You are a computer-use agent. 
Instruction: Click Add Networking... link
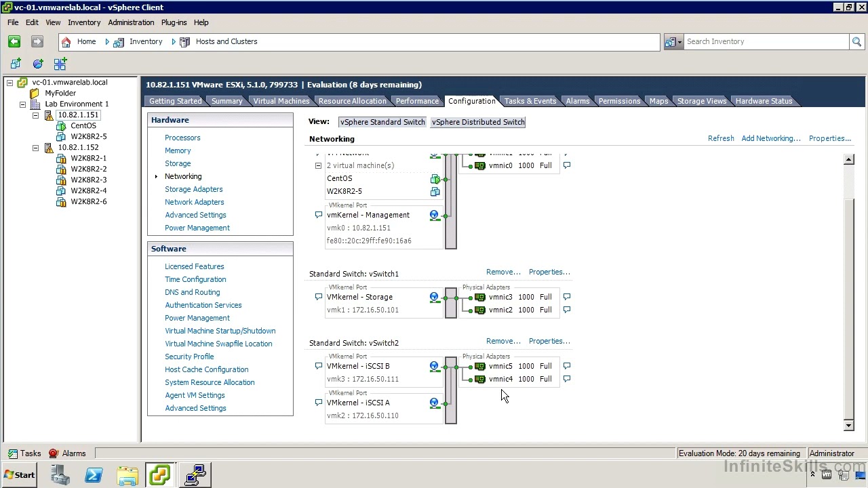[771, 138]
